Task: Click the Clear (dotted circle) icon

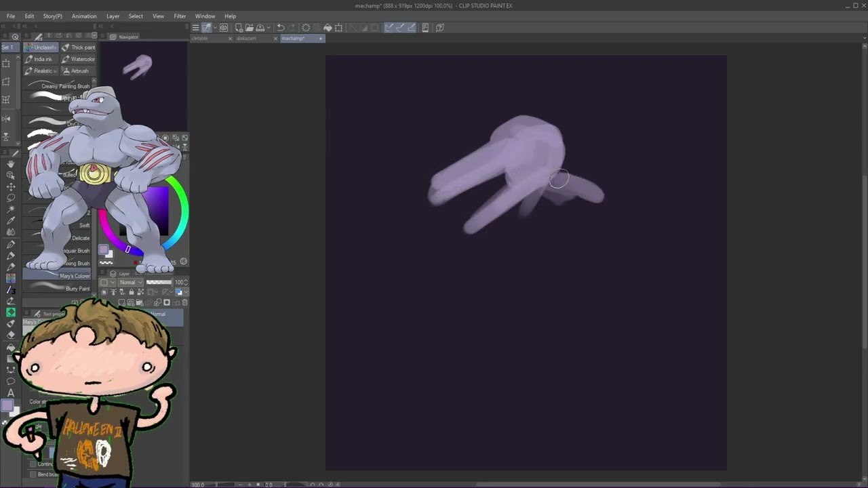Action: (306, 28)
